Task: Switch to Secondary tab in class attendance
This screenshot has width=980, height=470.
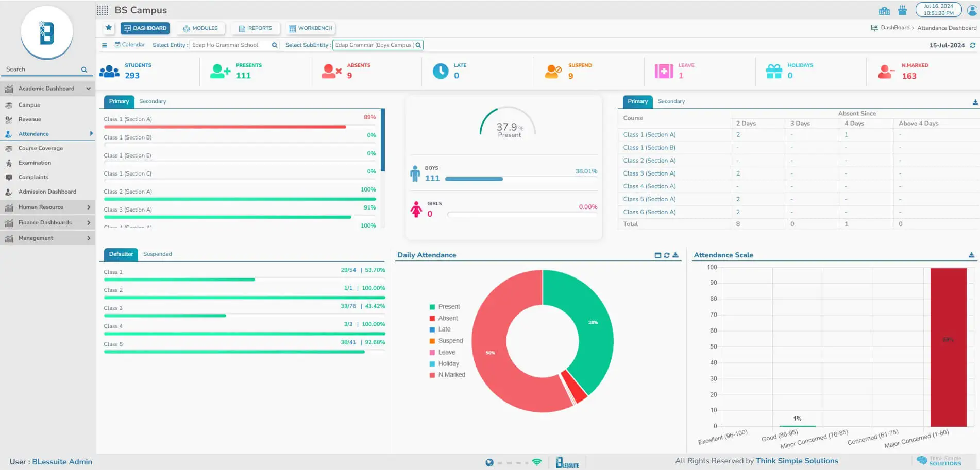Action: [x=153, y=101]
